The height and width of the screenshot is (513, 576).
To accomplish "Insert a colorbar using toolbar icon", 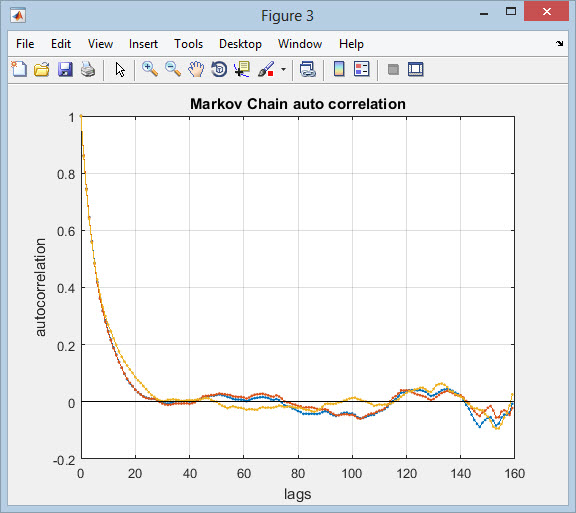I will (x=339, y=69).
